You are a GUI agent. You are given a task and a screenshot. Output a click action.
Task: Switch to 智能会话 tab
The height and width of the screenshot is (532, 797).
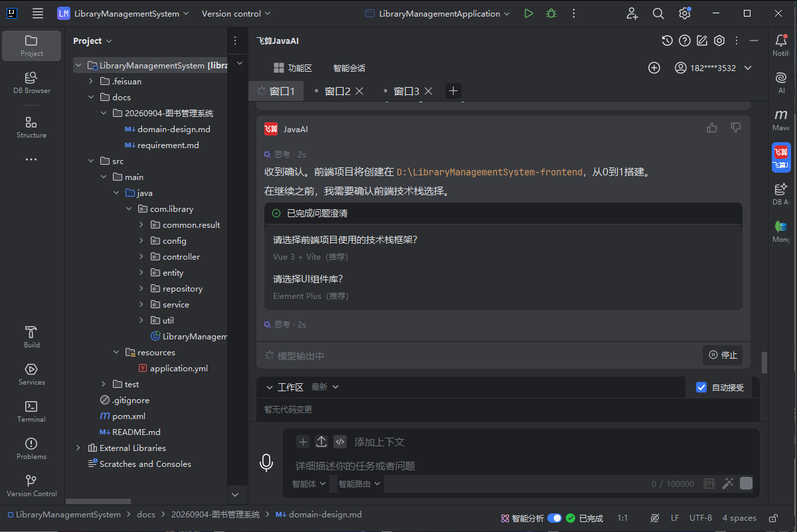[349, 68]
